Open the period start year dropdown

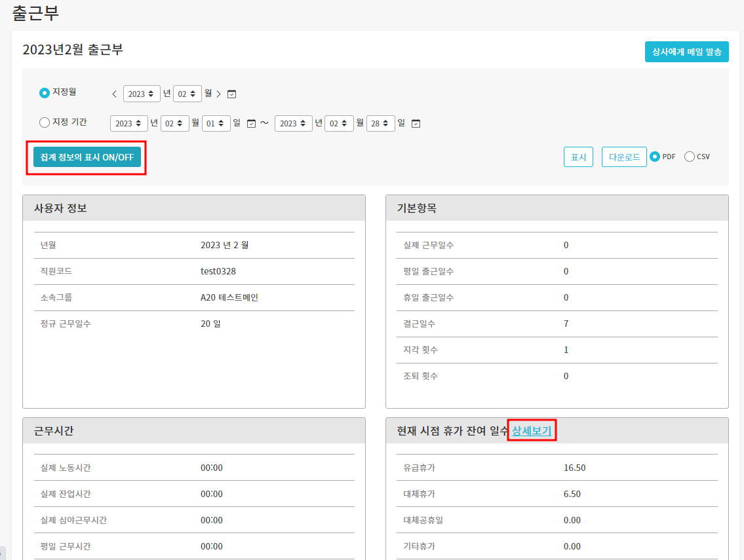click(128, 123)
